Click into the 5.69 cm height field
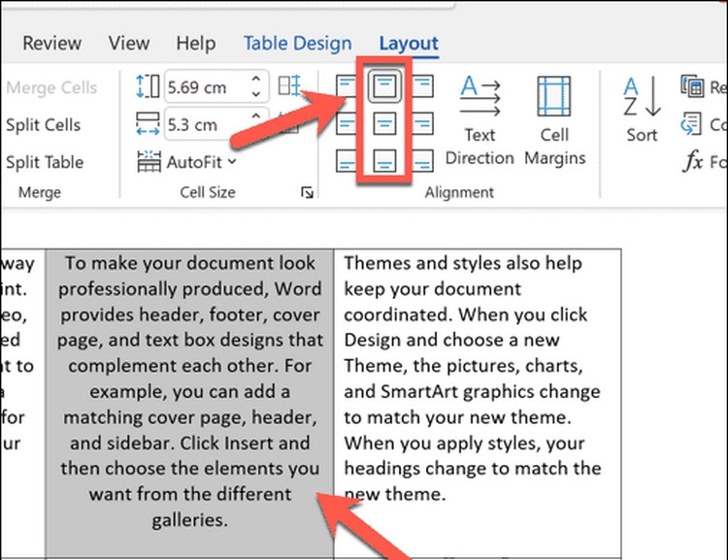 pyautogui.click(x=206, y=86)
